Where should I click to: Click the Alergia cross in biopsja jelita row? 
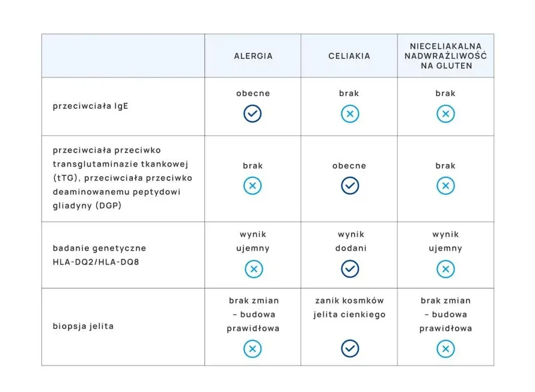(x=252, y=349)
